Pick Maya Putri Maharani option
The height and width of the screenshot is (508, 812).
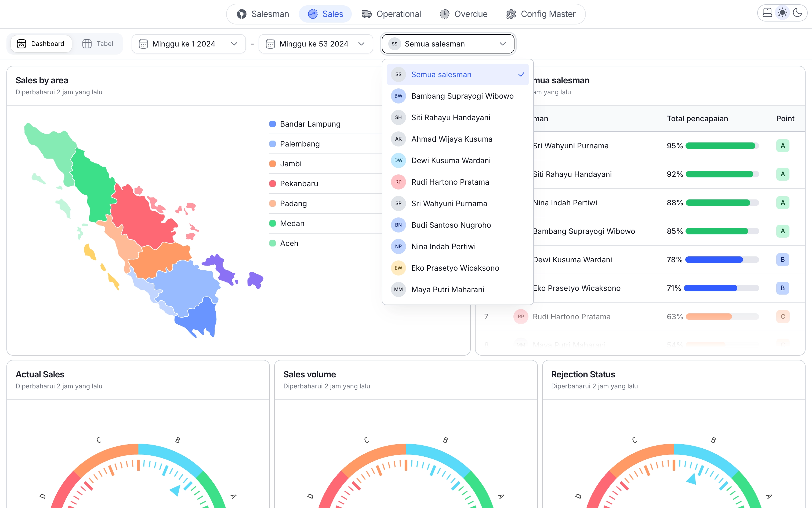458,290
